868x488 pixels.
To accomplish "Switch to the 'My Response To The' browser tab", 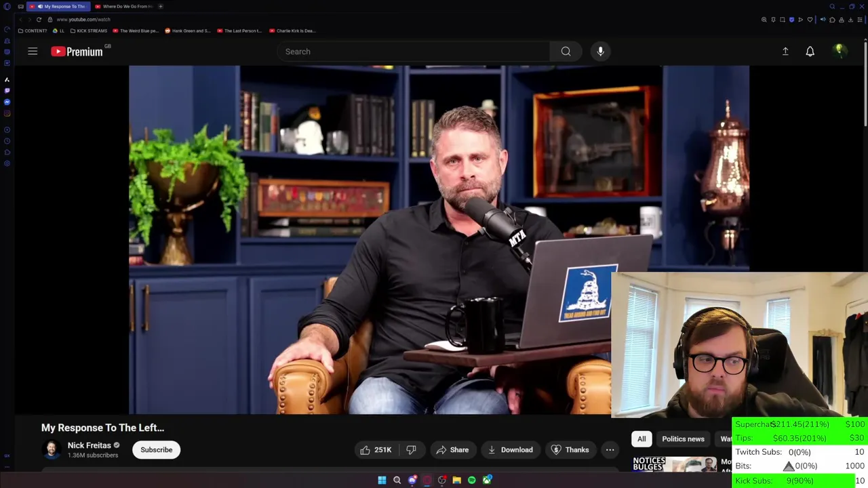I will pos(60,6).
